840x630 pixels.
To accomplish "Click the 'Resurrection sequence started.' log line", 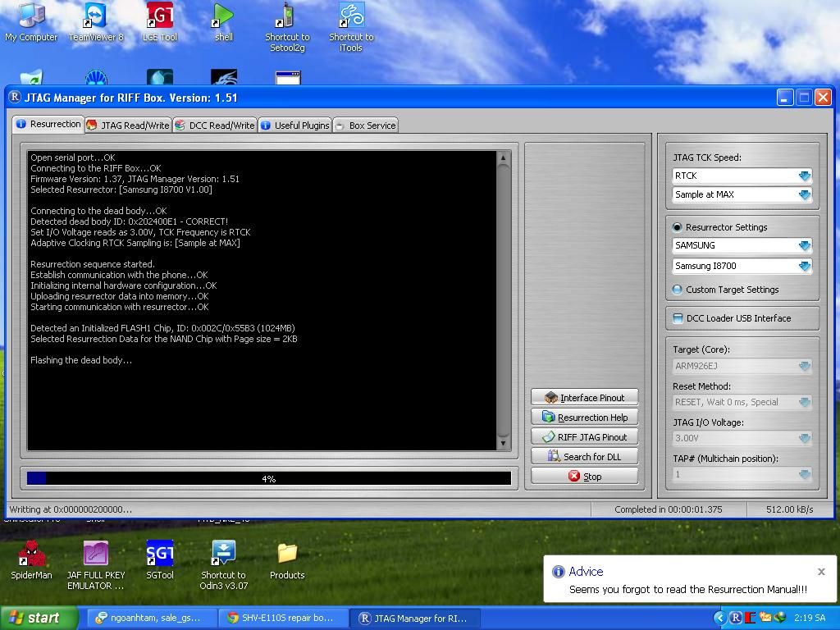I will (93, 264).
